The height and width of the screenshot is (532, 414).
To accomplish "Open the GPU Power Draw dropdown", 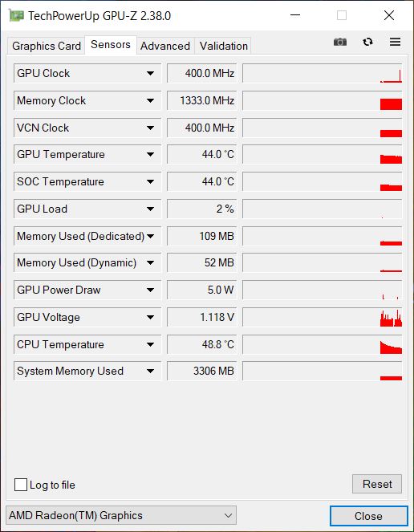I will click(x=150, y=290).
